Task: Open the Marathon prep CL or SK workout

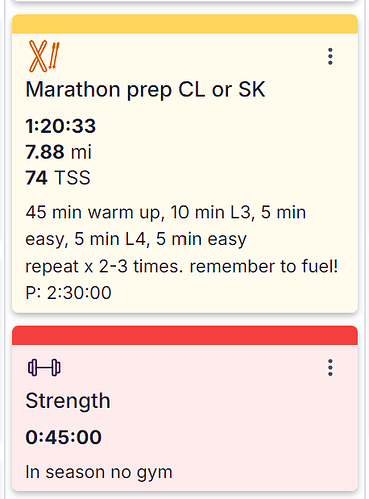Action: click(145, 89)
